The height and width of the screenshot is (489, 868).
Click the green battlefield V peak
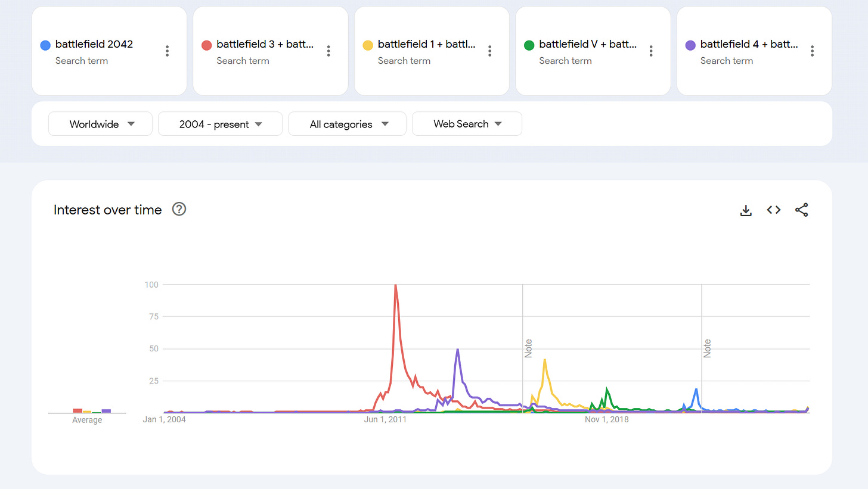click(x=607, y=390)
